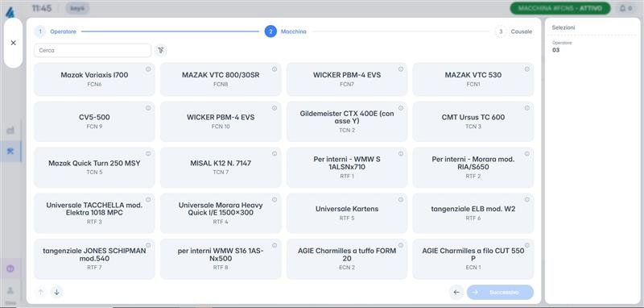Choose per interni WMW S16 machine
Image resolution: width=644 pixels, height=308 pixels.
pyautogui.click(x=221, y=259)
